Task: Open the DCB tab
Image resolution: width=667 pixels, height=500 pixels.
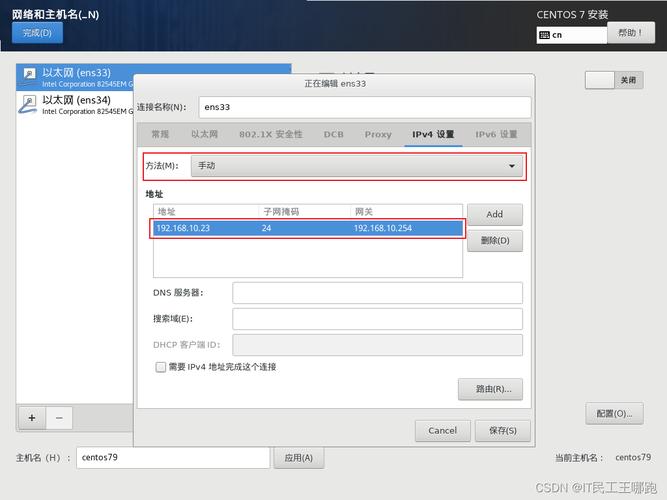Action: (334, 134)
